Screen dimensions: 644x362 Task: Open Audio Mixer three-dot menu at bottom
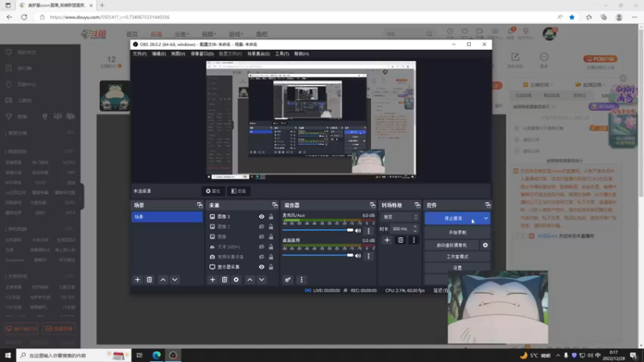(x=301, y=279)
